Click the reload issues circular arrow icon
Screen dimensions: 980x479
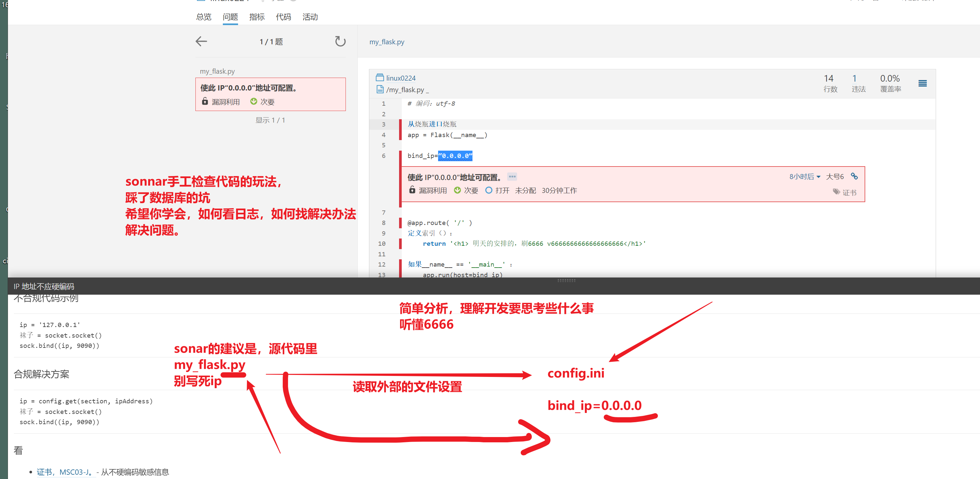[340, 41]
